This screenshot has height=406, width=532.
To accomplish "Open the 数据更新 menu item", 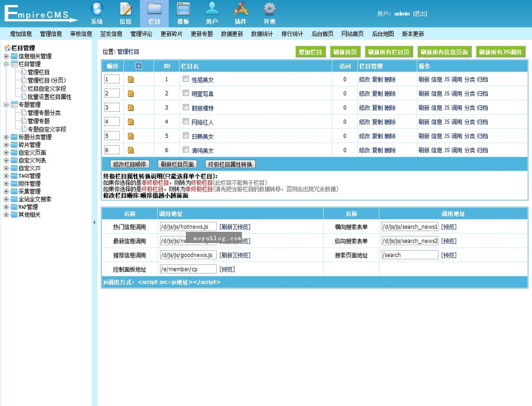I will (x=232, y=34).
